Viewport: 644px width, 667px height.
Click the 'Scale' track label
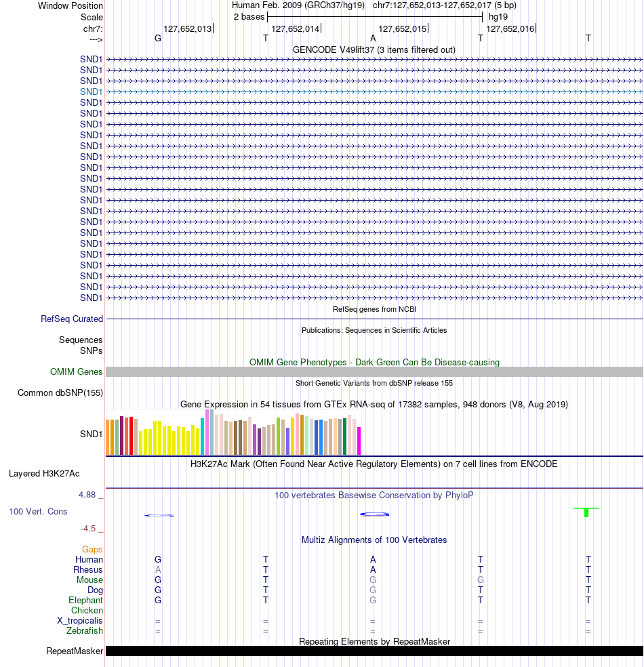coord(92,17)
